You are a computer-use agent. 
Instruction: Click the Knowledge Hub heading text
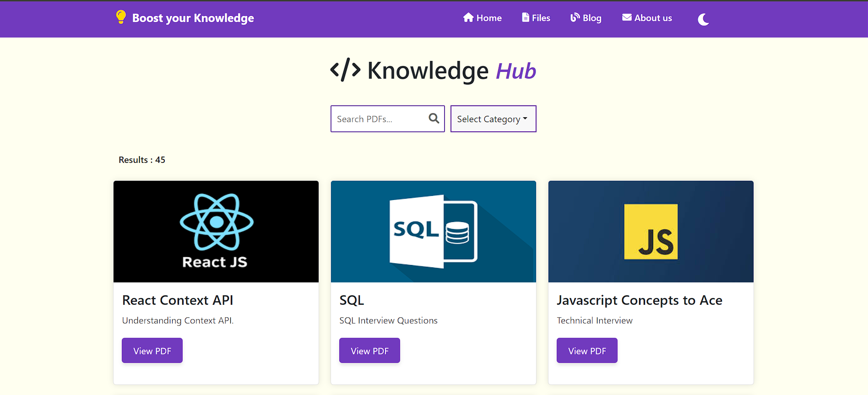(451, 71)
